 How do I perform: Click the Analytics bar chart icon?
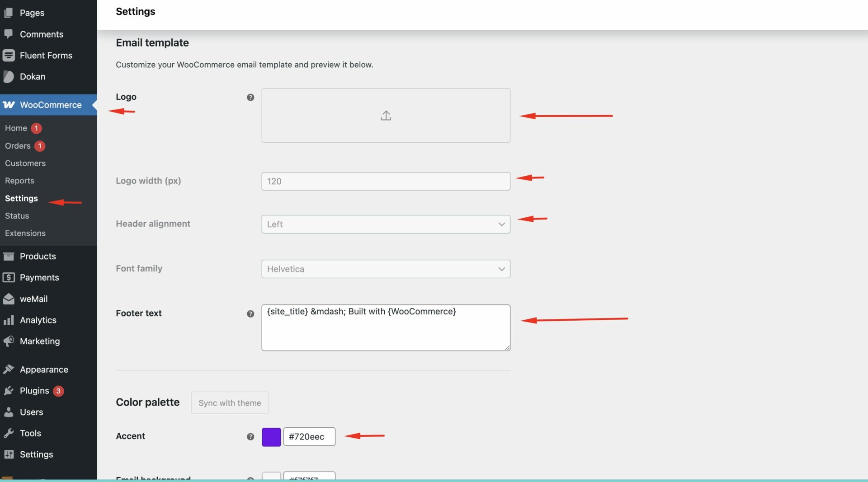[9, 320]
